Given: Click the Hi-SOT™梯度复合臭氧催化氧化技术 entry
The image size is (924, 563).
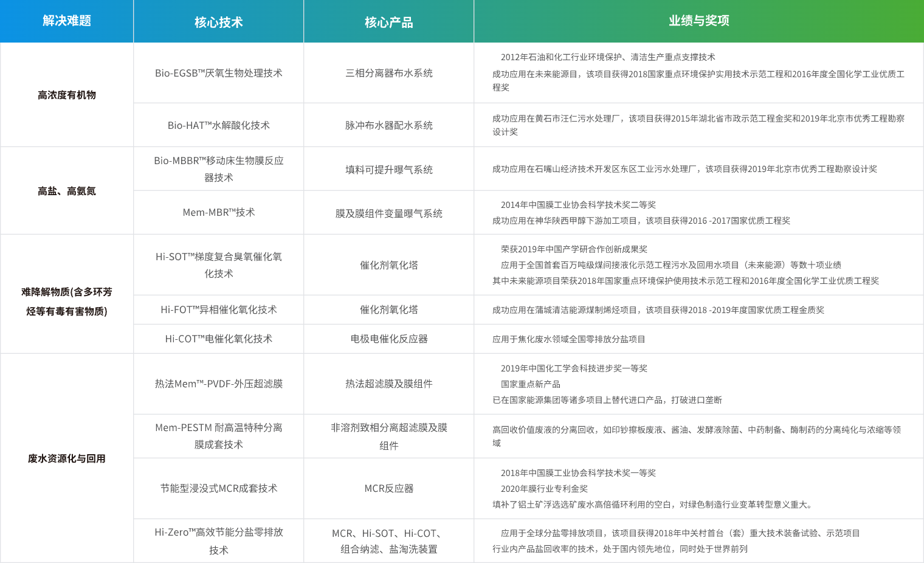Looking at the screenshot, I should (x=218, y=264).
